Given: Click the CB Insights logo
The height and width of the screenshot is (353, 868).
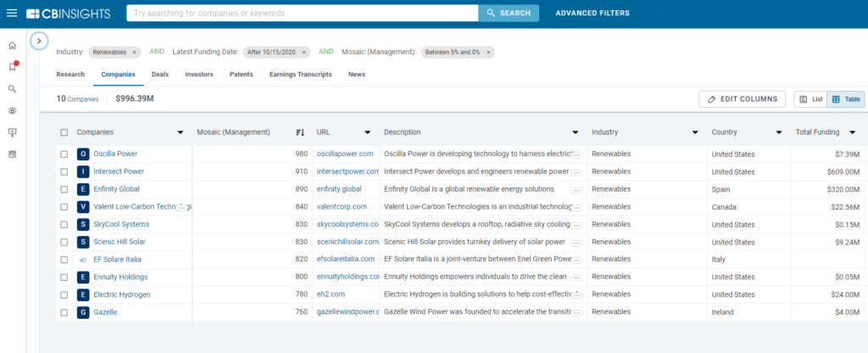Looking at the screenshot, I should pyautogui.click(x=68, y=14).
